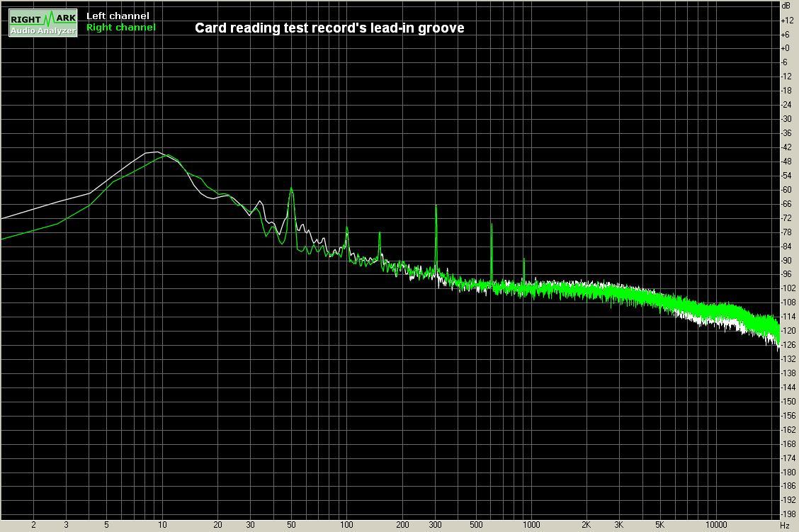This screenshot has width=799, height=532.
Task: Click the 100 Hz frequency axis label
Action: pyautogui.click(x=346, y=525)
